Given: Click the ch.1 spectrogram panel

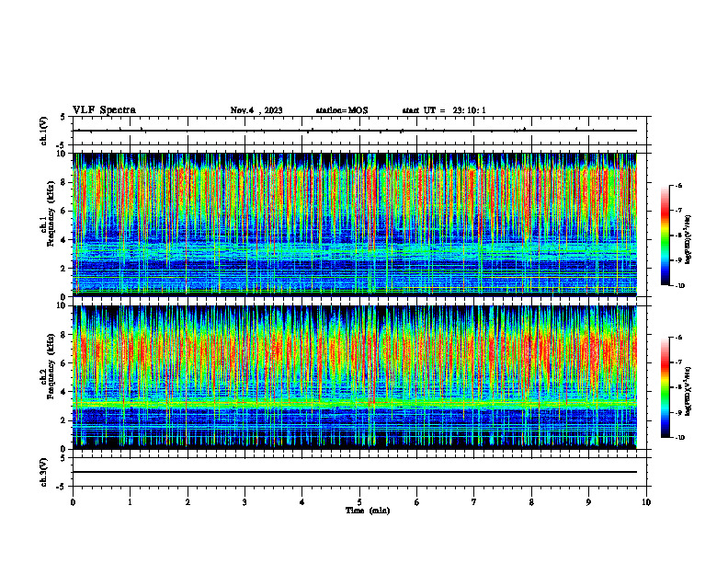Looking at the screenshot, I should [355, 224].
